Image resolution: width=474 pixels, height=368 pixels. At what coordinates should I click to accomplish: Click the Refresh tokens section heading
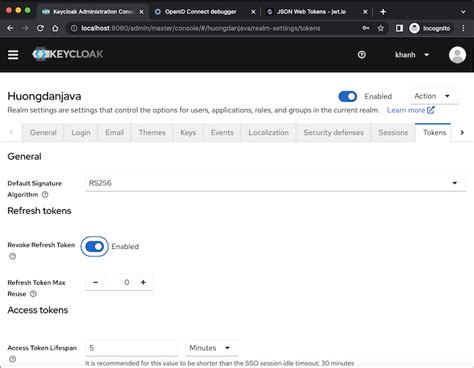coord(39,211)
